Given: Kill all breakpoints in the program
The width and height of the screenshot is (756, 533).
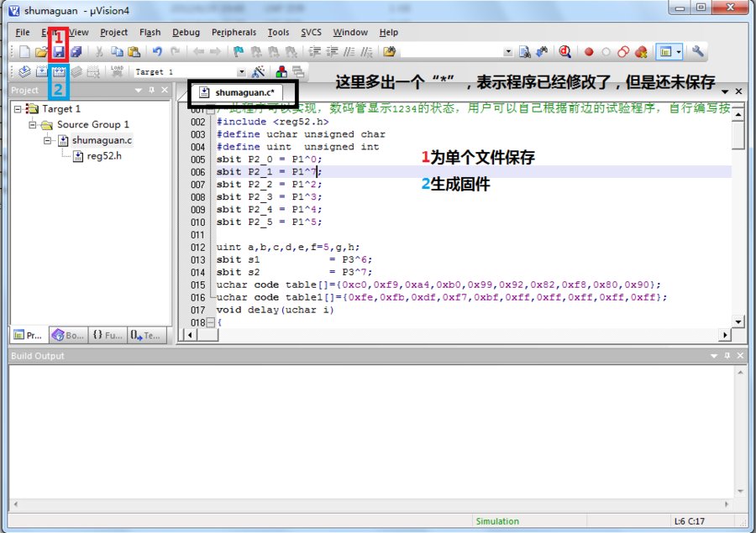Looking at the screenshot, I should tap(643, 51).
